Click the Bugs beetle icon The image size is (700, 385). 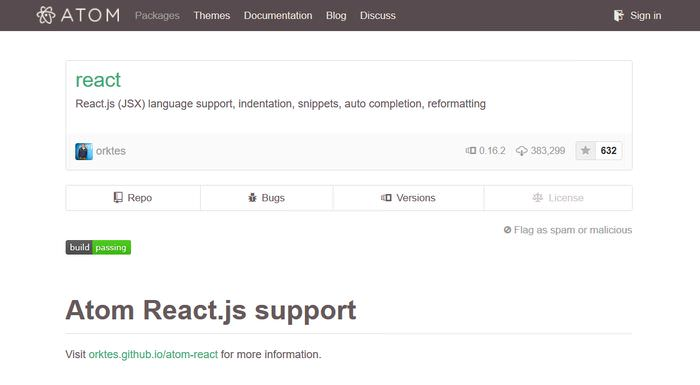click(252, 197)
